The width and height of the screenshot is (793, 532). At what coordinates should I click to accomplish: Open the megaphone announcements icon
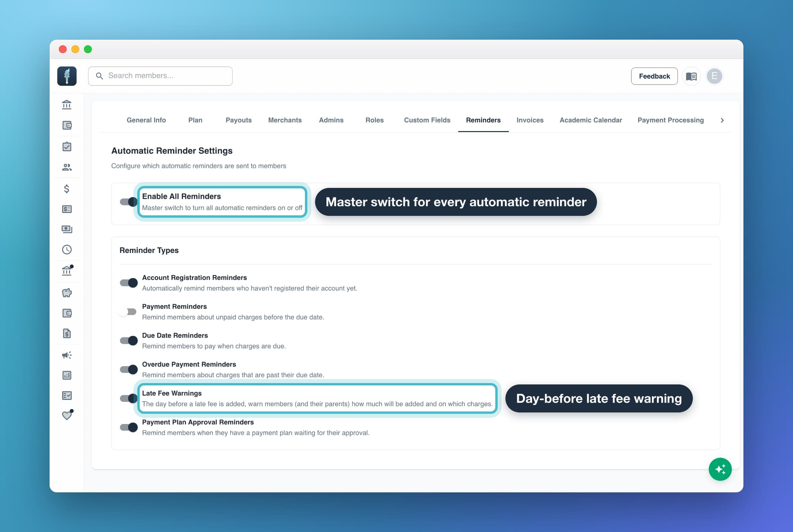tap(67, 355)
